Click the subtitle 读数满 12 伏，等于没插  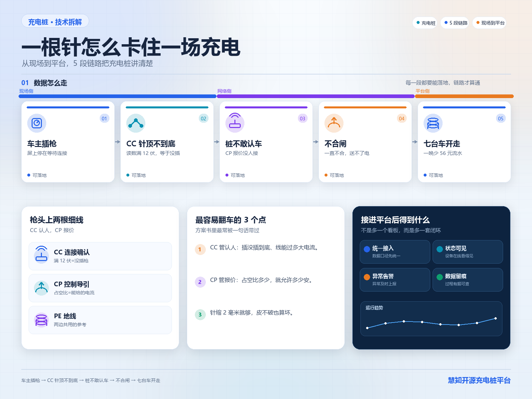coord(153,153)
